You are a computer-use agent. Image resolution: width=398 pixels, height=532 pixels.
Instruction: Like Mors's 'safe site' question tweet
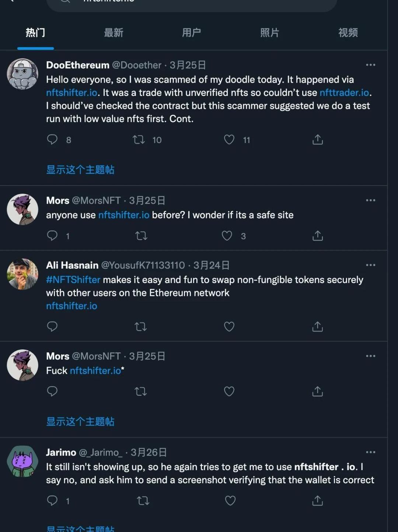click(x=227, y=236)
